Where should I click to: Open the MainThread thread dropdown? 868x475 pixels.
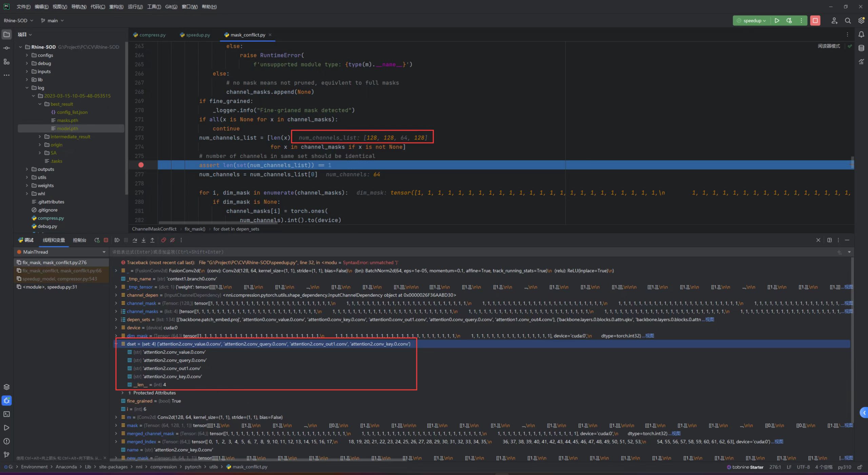pyautogui.click(x=104, y=252)
